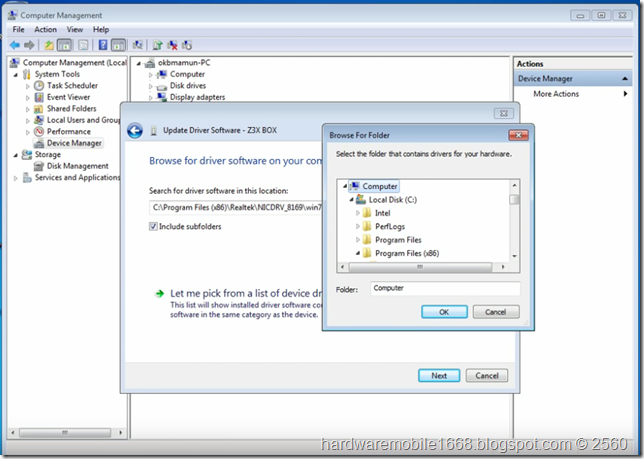
Task: Collapse the System Tools tree node
Action: point(16,74)
